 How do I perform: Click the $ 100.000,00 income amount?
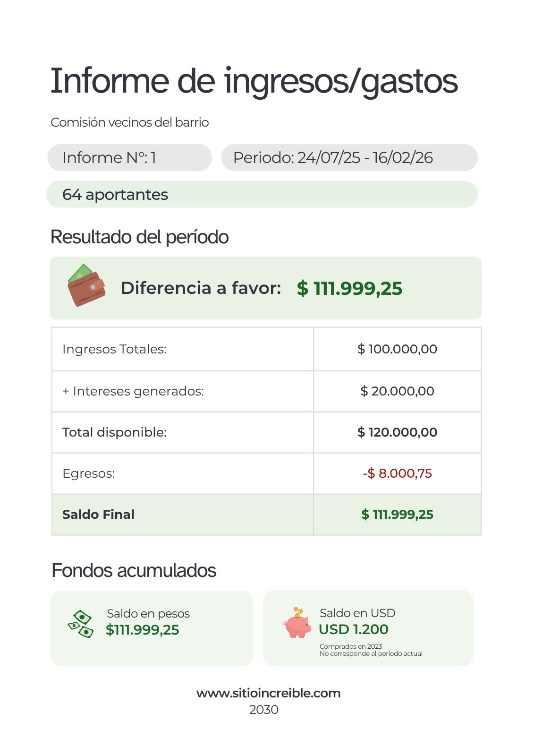click(397, 349)
